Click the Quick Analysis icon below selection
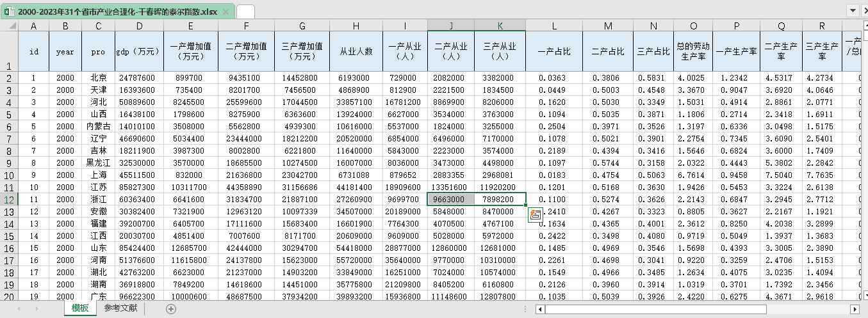The image size is (868, 318). [535, 216]
